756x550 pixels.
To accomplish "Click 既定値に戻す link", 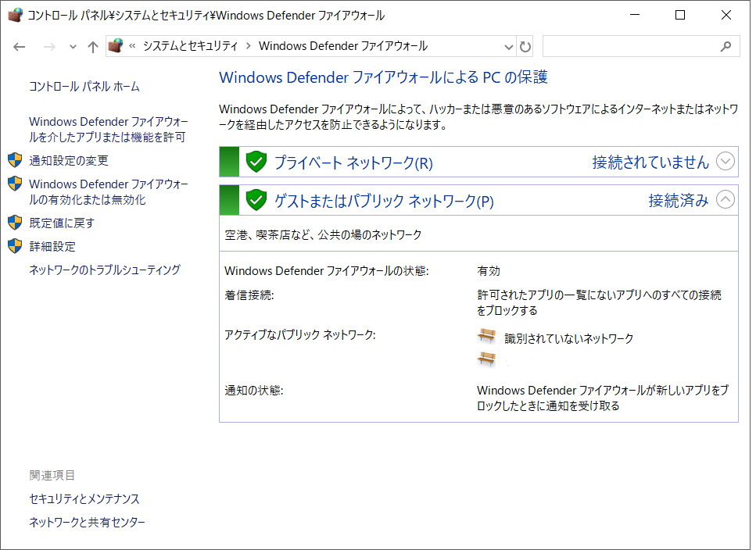I will point(62,223).
